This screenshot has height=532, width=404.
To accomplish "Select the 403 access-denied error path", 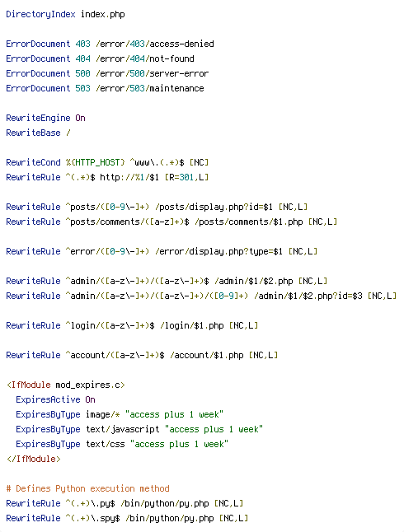I will (155, 44).
